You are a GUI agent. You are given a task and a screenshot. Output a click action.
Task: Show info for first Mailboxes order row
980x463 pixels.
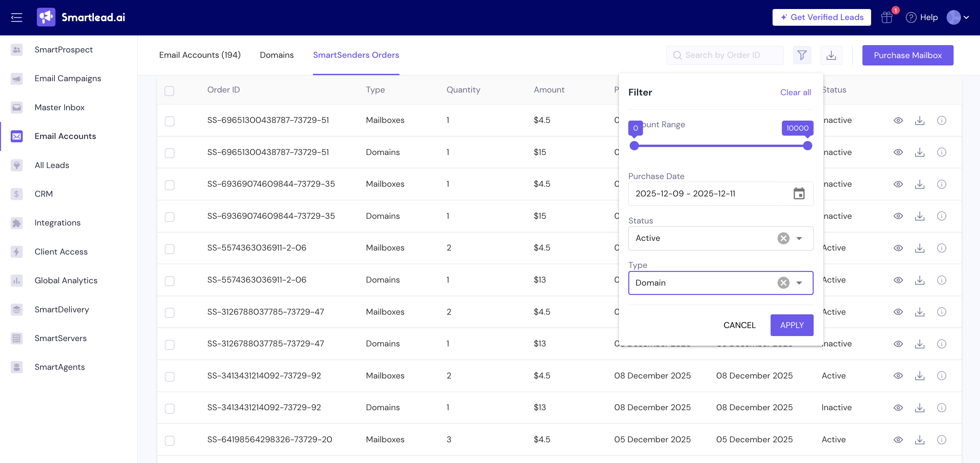point(942,120)
